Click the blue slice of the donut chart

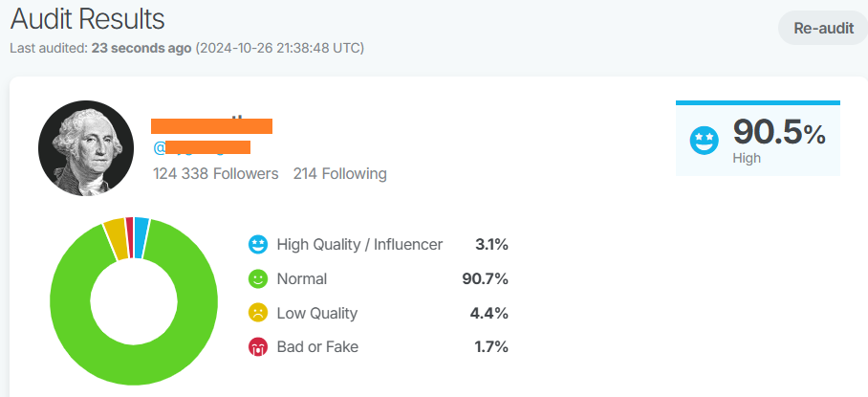tap(141, 238)
